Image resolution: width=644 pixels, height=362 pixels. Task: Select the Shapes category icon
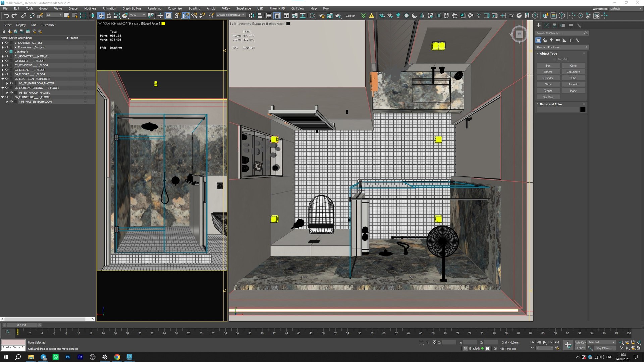(x=545, y=40)
